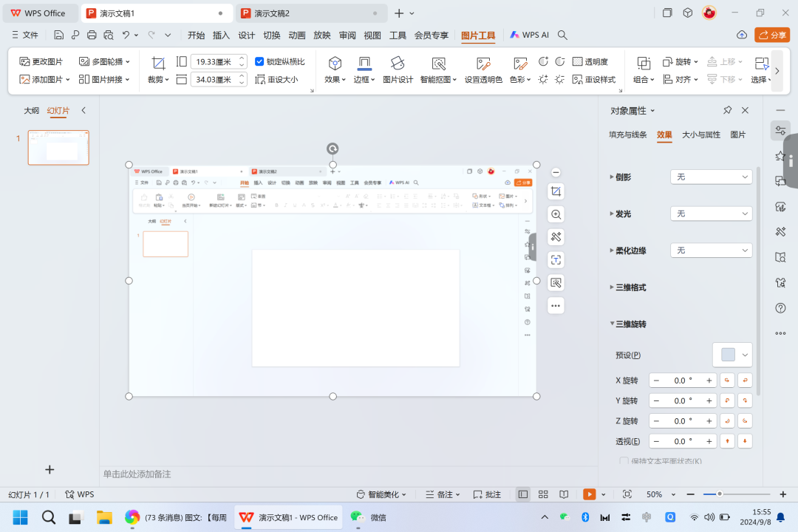Click the orange 分享 button
The width and height of the screenshot is (798, 532).
pyautogui.click(x=772, y=35)
